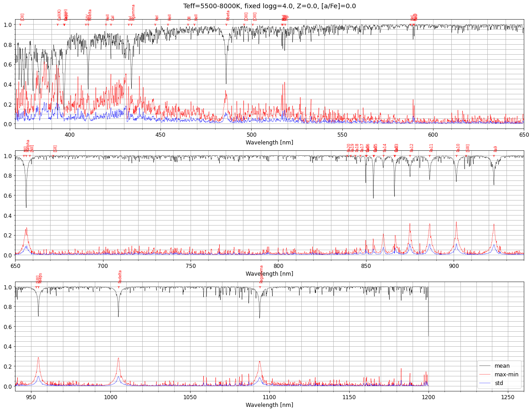Click the top panel's Wavelength [nm] label

tap(269, 143)
